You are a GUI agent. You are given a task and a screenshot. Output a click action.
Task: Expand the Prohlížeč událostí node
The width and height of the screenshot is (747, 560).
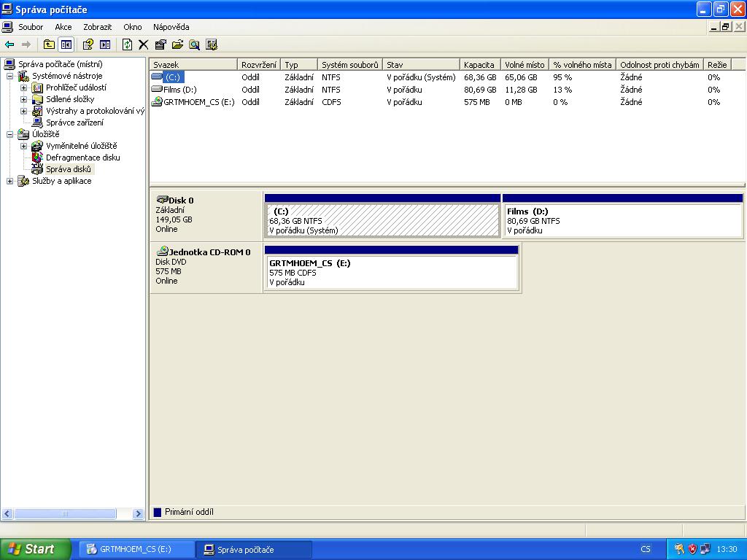23,87
